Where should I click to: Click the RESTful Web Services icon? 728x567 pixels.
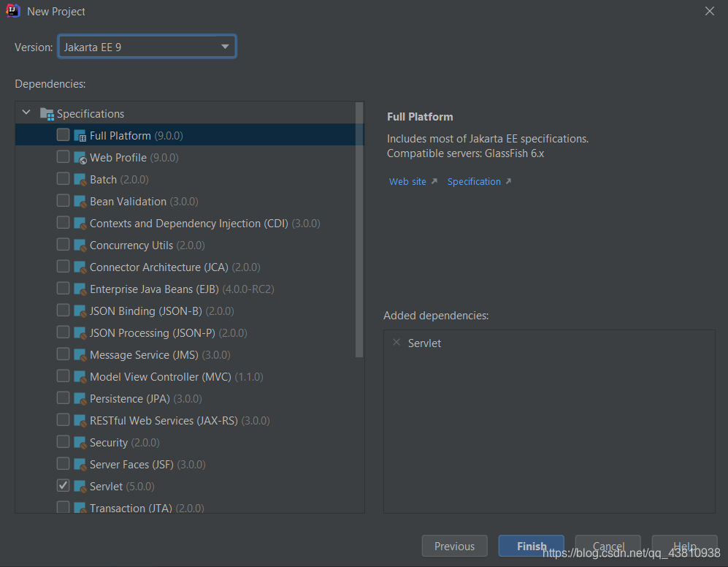[x=80, y=421]
